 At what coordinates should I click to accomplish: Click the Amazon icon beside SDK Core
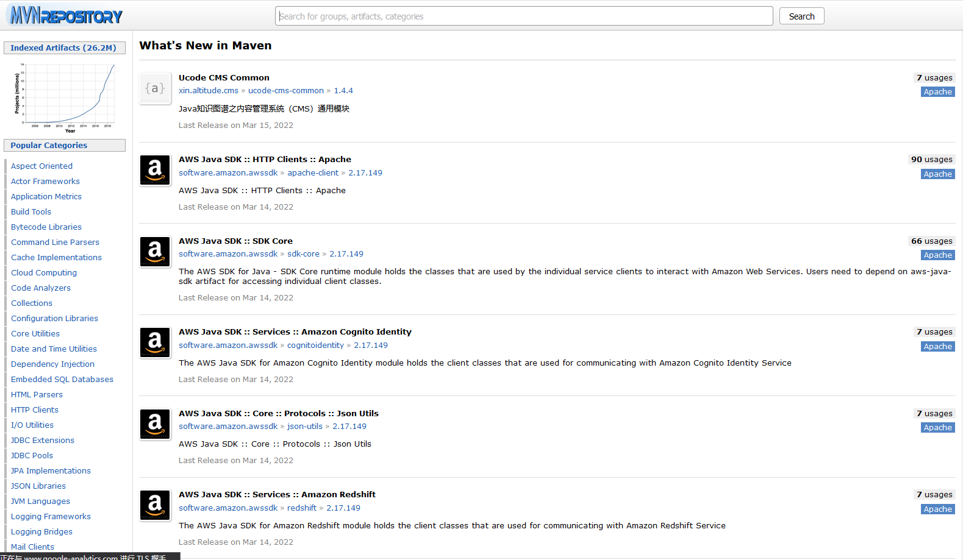tap(155, 252)
